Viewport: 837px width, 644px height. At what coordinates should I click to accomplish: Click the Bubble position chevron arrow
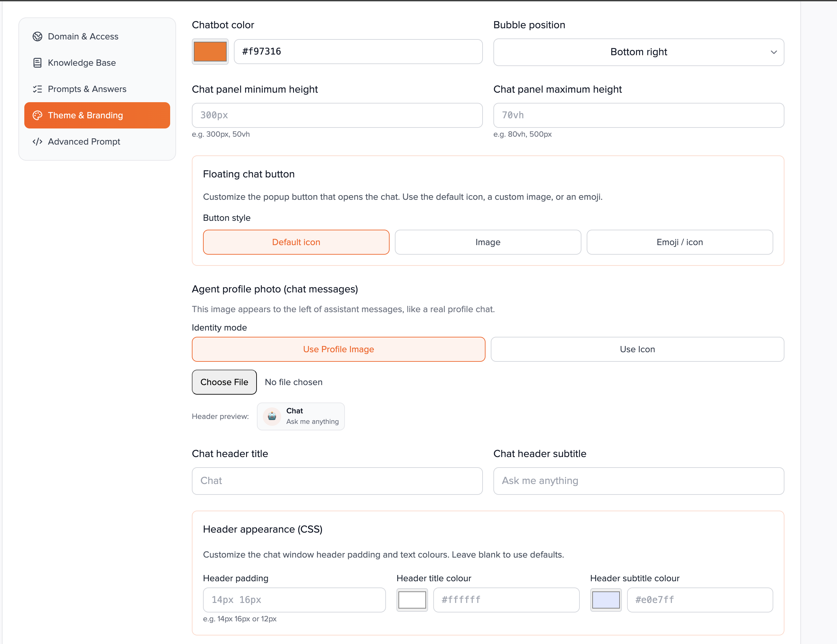773,52
